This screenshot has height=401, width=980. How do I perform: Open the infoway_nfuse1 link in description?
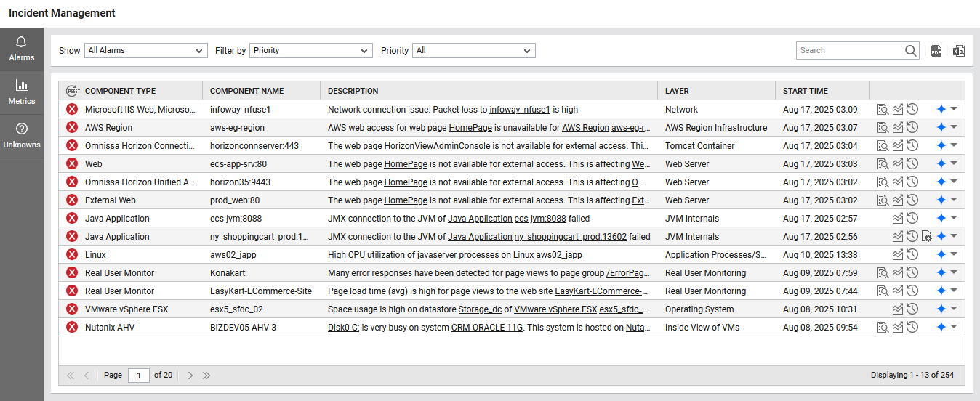(520, 110)
